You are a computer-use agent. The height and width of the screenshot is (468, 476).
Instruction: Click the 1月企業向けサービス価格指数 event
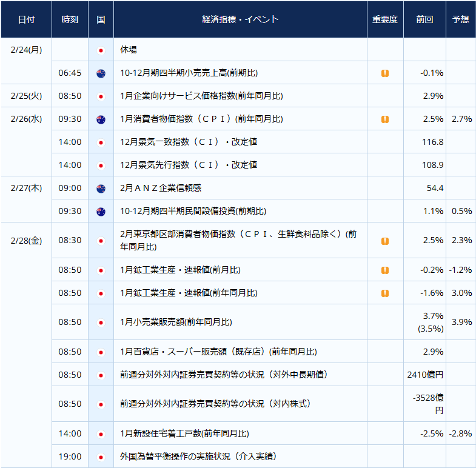[201, 96]
